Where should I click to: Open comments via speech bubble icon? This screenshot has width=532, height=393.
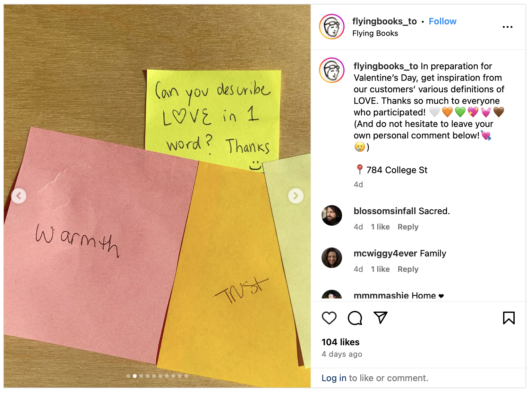355,318
